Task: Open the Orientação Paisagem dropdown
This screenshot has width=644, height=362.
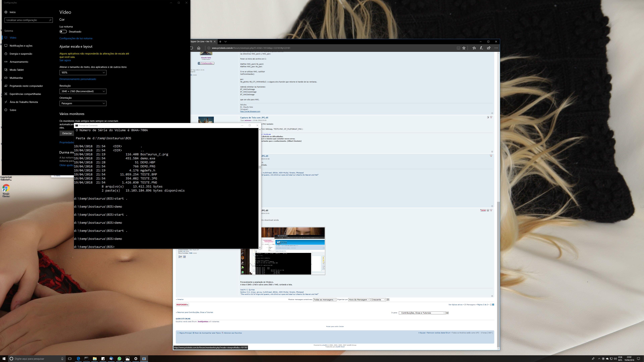Action: click(83, 103)
